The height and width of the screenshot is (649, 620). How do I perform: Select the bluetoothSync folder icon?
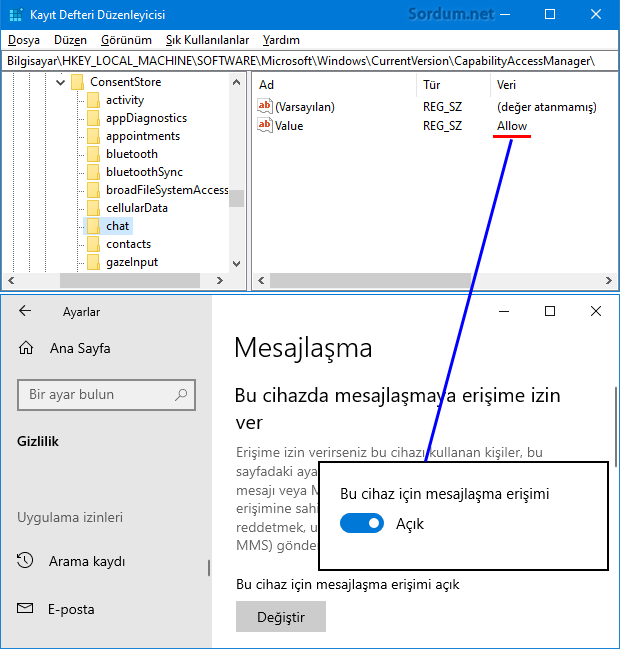tap(93, 172)
